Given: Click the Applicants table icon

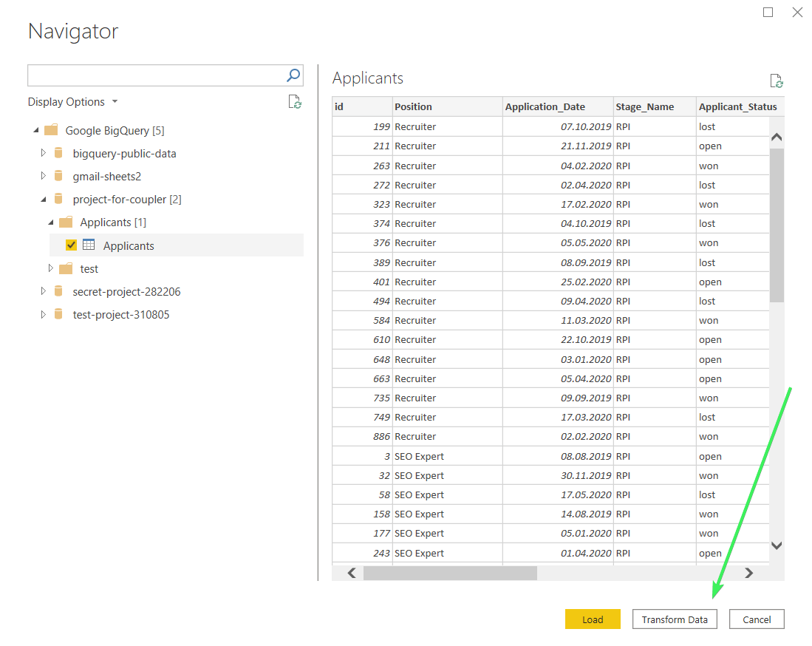Looking at the screenshot, I should (x=89, y=245).
